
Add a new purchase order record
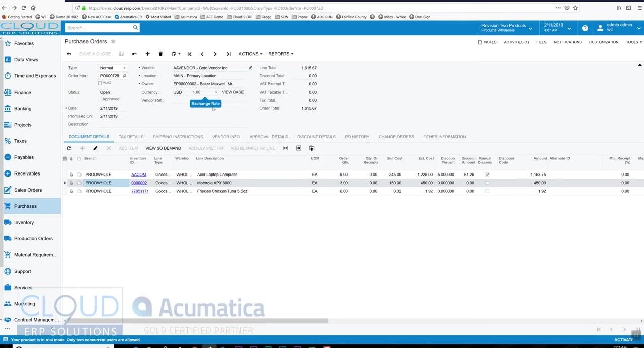(147, 54)
